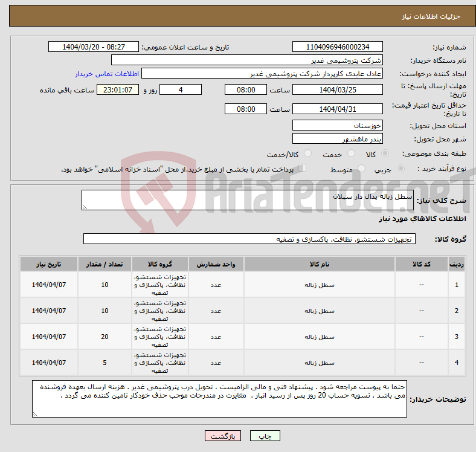
Task: Click the goods group field تجهیزات شستشو
Action: point(249,239)
